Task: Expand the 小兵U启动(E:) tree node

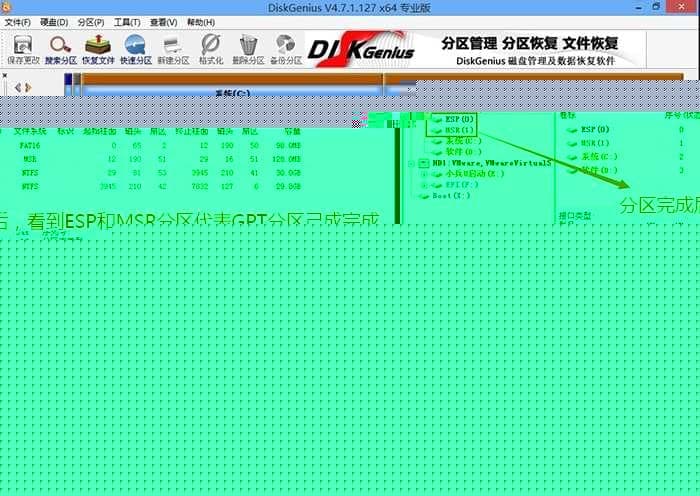Action: pyautogui.click(x=424, y=174)
